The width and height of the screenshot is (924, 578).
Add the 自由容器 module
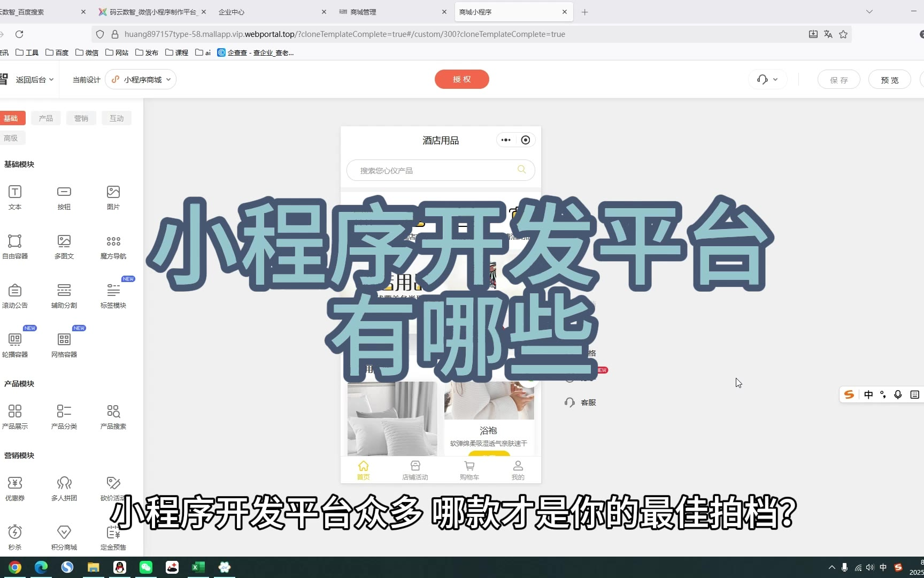15,247
